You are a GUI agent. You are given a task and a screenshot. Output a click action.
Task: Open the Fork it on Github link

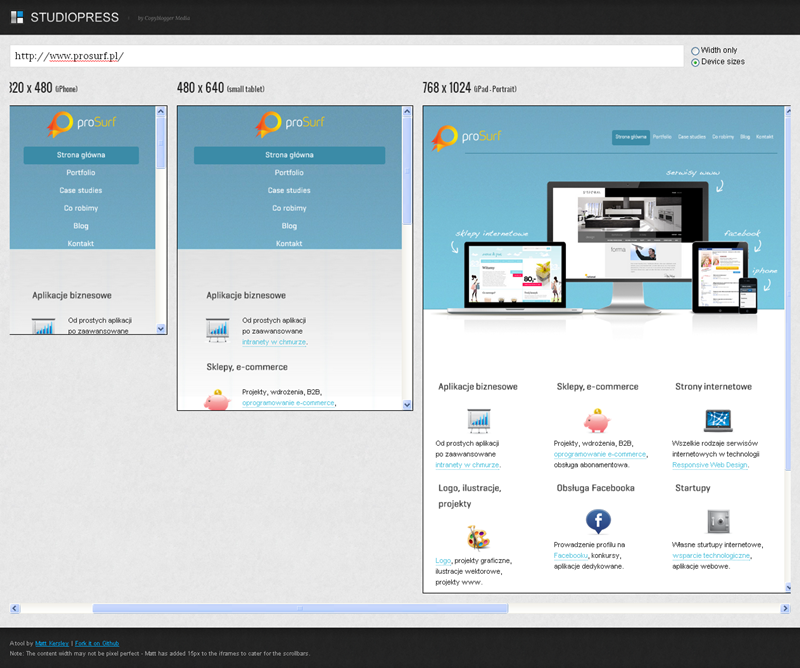click(97, 643)
